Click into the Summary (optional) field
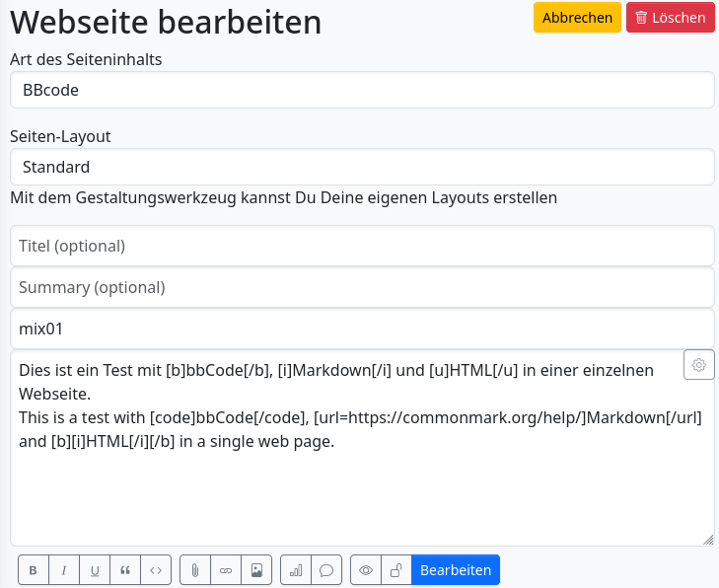This screenshot has width=719, height=588. [362, 287]
